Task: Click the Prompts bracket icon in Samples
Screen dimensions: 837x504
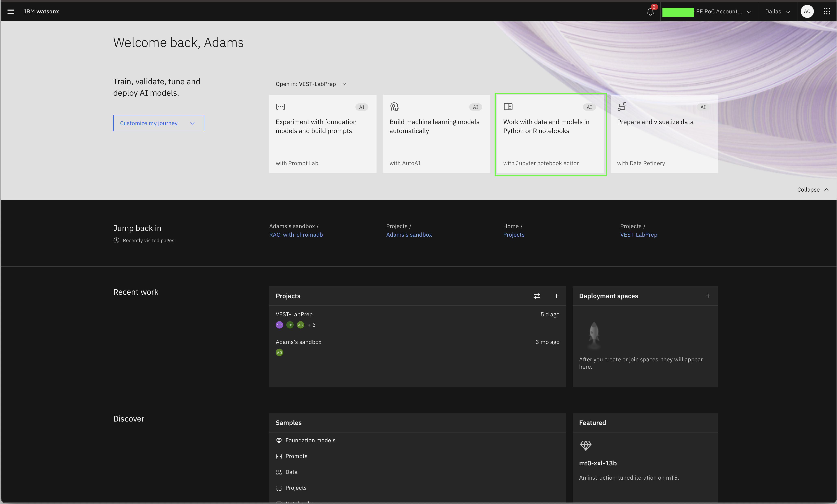Action: 279,456
